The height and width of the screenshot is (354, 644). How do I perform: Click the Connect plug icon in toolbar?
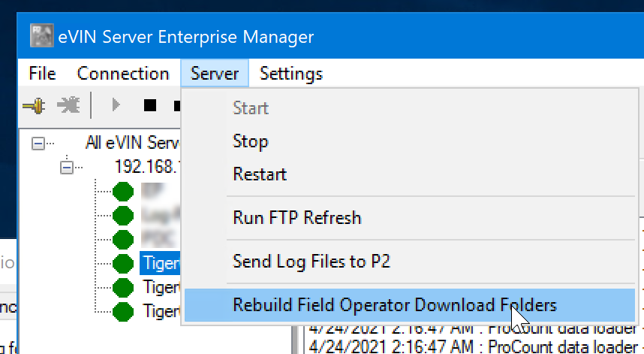point(34,105)
